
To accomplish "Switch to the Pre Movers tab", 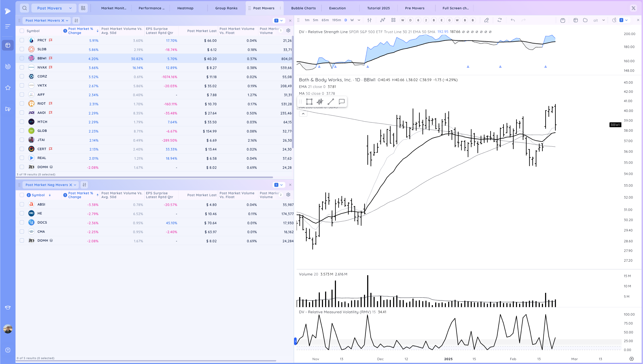I will (x=415, y=8).
